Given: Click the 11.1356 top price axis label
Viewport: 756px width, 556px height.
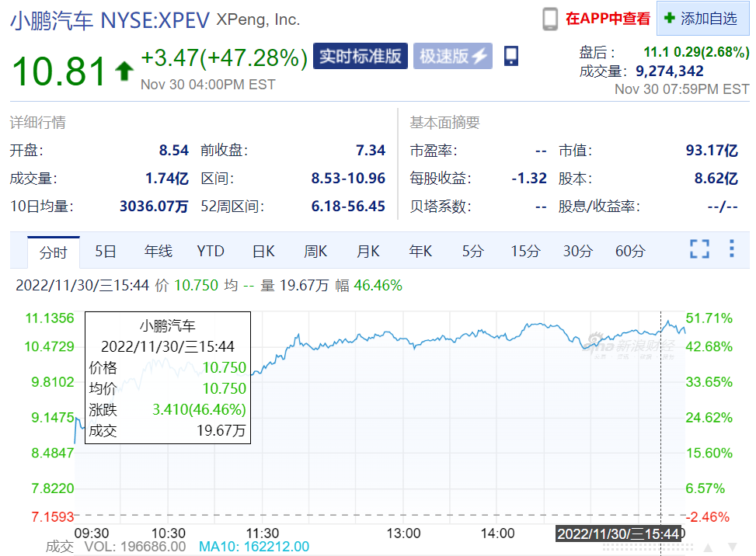Looking at the screenshot, I should coord(50,318).
